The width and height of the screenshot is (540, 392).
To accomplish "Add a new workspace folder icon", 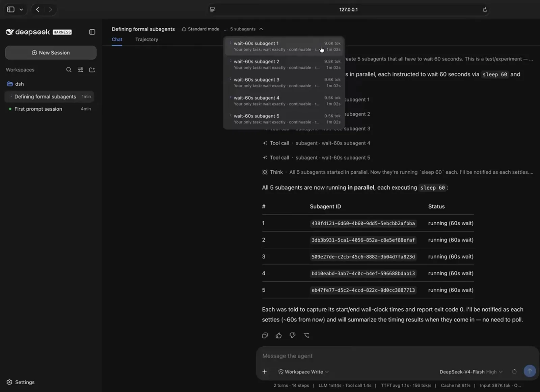I will 92,70.
